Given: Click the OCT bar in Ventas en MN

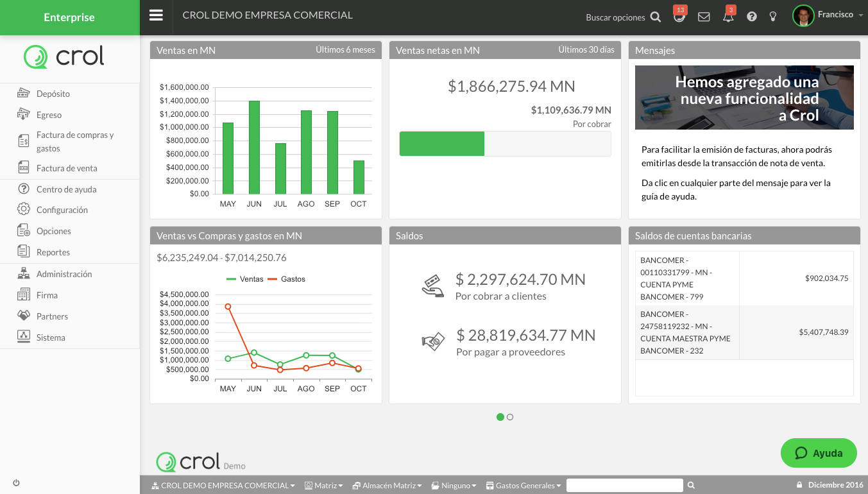Looking at the screenshot, I should coord(359,177).
